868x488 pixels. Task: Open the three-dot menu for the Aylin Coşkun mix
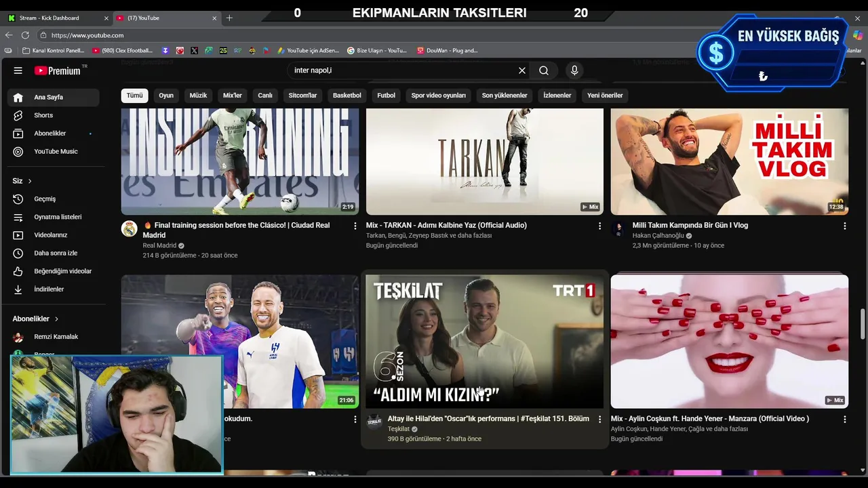tap(844, 420)
